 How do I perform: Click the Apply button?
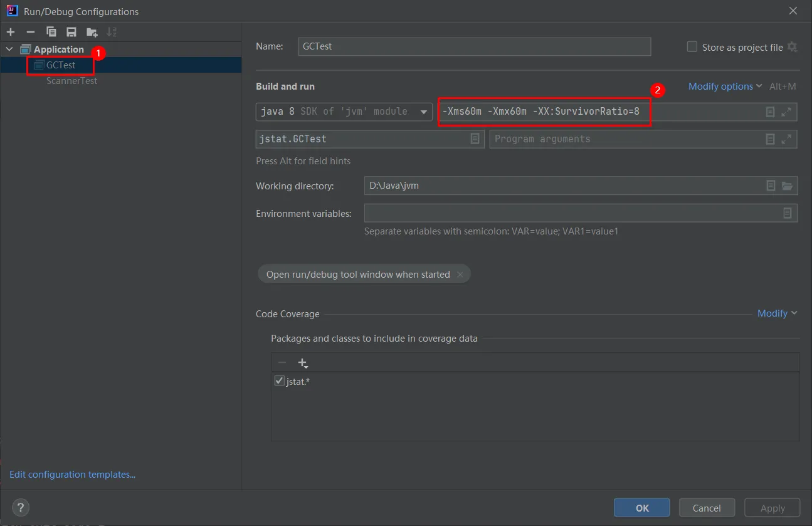click(772, 508)
